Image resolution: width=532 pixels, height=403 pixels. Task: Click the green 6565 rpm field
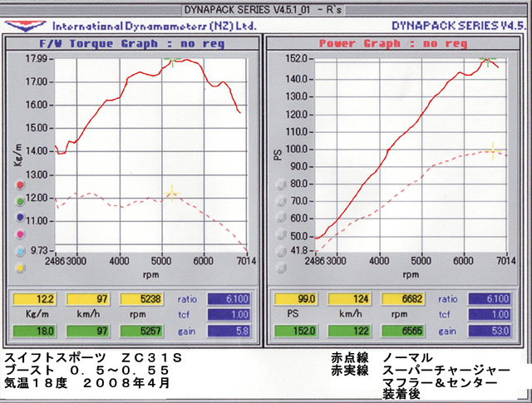402,331
